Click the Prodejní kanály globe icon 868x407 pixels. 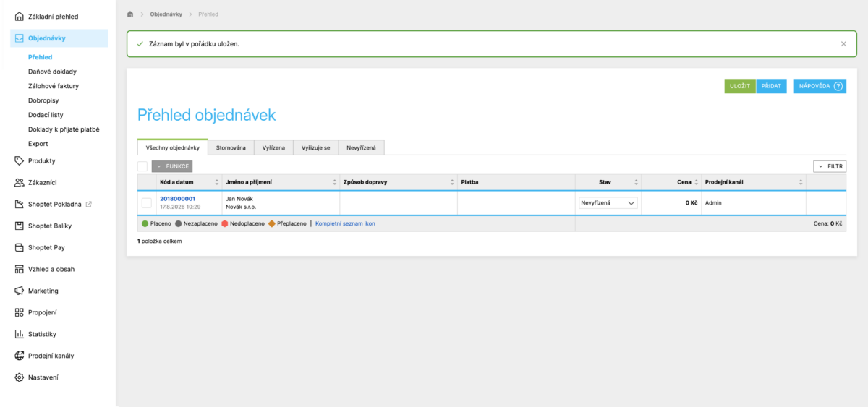20,356
